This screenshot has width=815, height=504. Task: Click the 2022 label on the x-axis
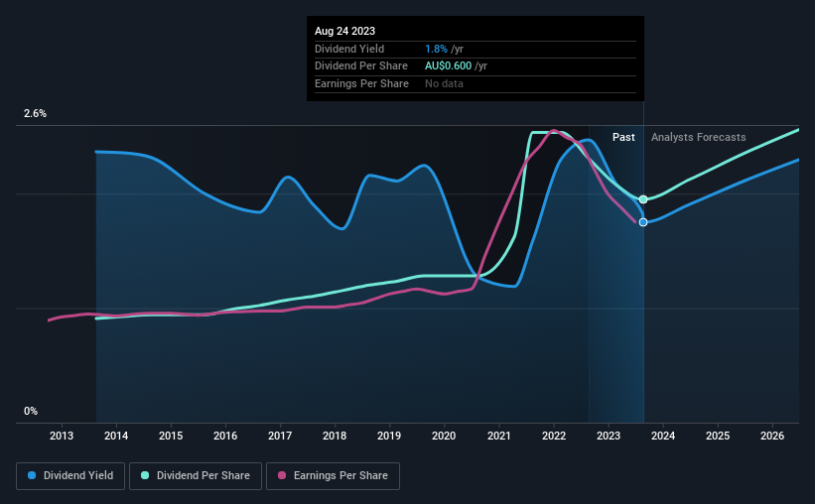[554, 436]
